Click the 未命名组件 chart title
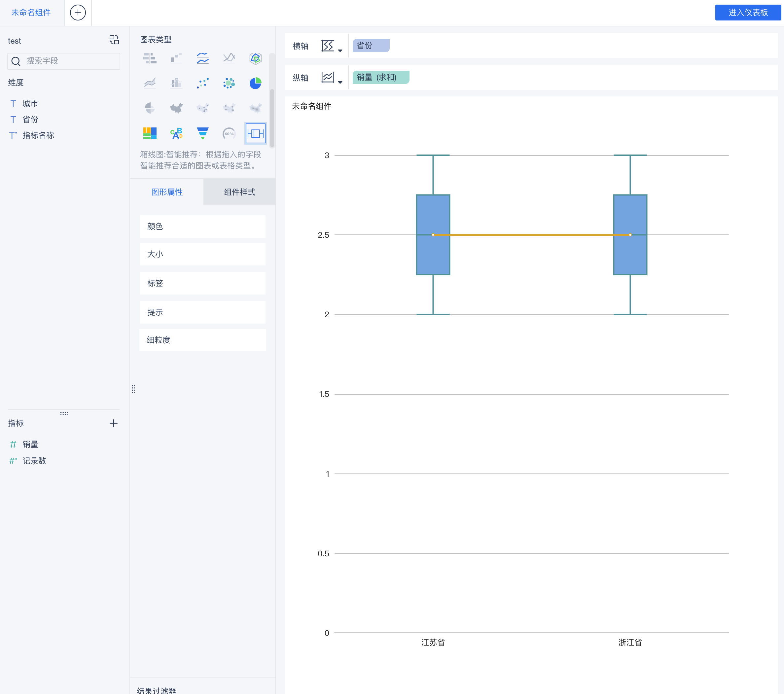The height and width of the screenshot is (694, 784). 311,106
